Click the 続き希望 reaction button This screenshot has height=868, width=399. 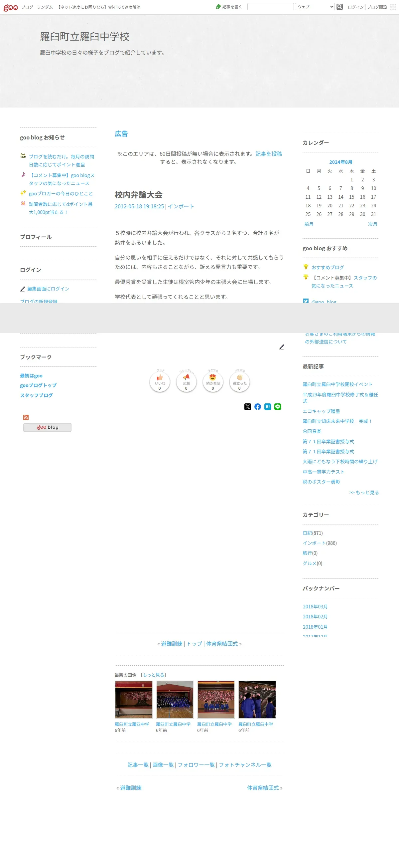[213, 382]
